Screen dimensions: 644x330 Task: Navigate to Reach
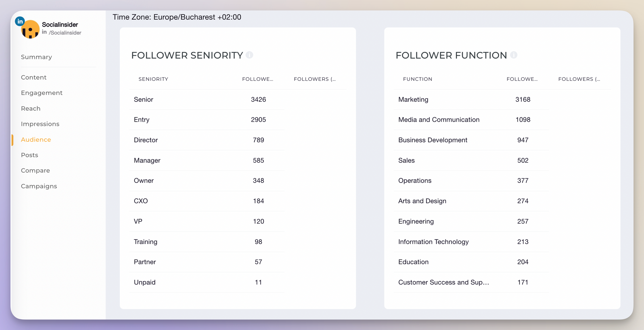click(31, 108)
